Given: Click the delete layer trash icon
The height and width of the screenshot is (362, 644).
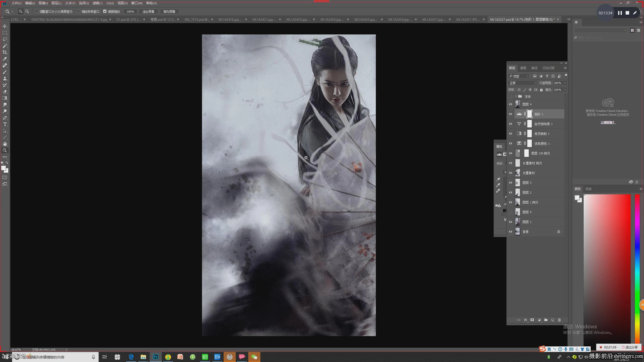Looking at the screenshot, I should 559,320.
